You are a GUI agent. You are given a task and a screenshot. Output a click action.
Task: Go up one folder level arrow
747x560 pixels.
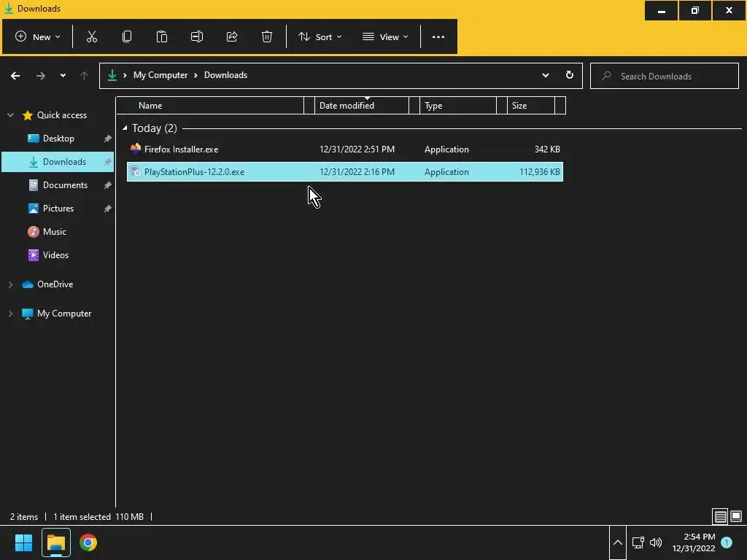tap(85, 76)
